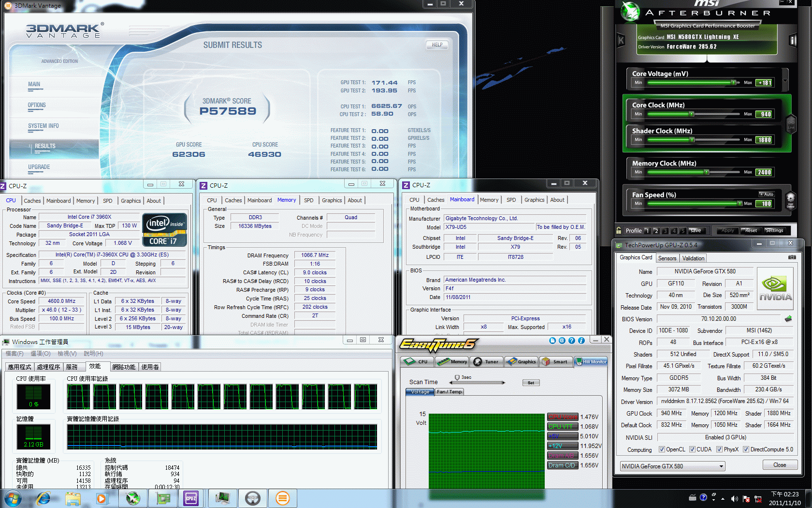Click the Core Clock slider handle
This screenshot has height=508, width=812.
[692, 114]
